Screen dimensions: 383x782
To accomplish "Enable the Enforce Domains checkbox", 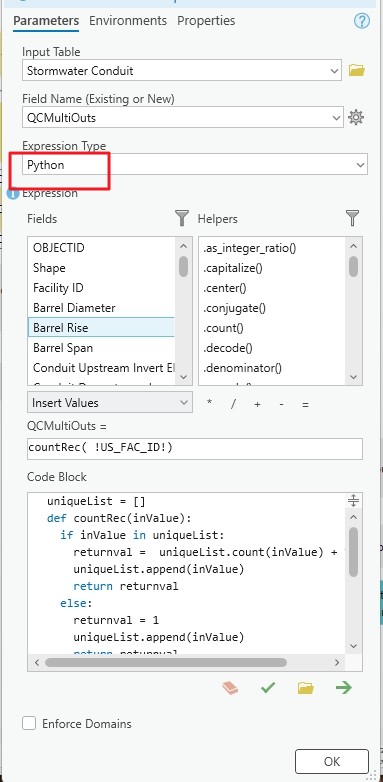I will 29,723.
